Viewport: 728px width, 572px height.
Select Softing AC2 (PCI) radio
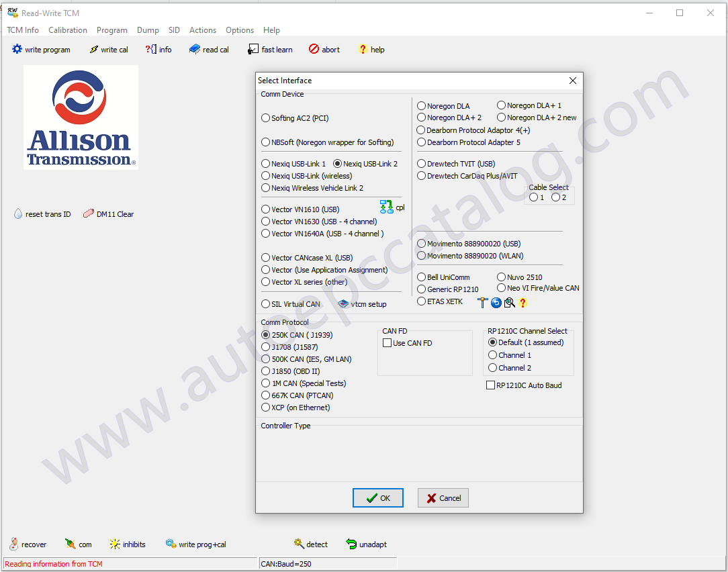265,118
